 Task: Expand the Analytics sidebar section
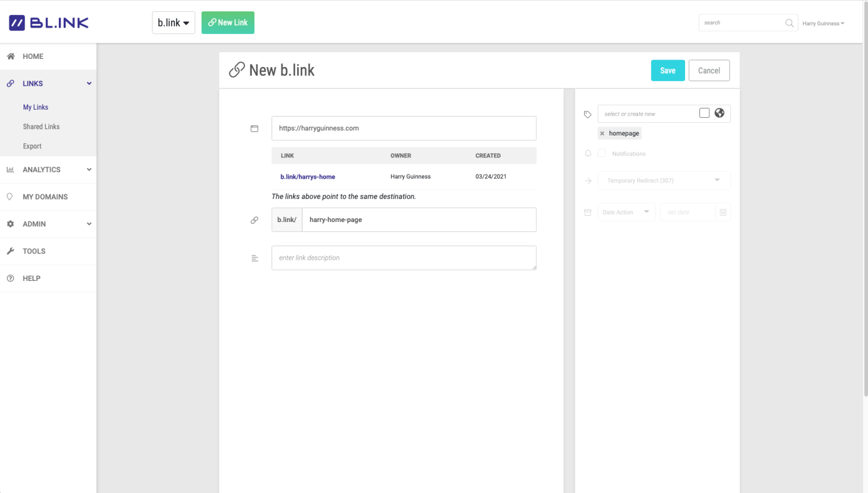pos(48,169)
